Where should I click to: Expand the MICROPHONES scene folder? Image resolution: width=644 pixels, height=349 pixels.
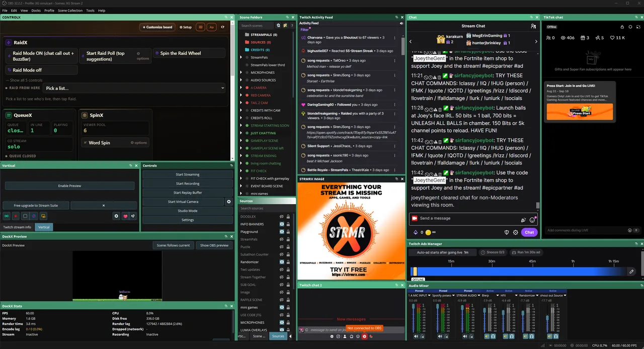point(241,72)
